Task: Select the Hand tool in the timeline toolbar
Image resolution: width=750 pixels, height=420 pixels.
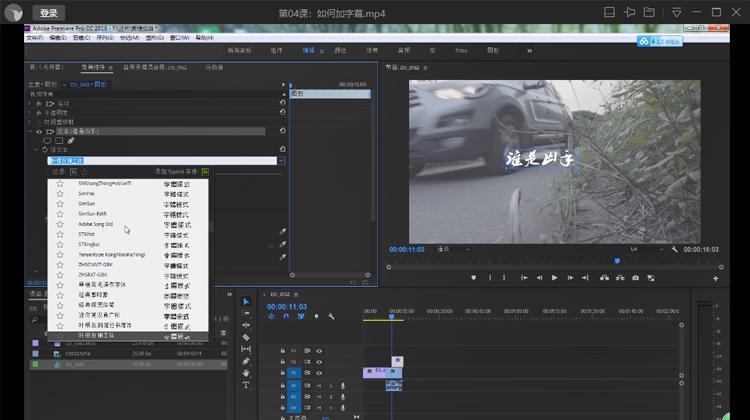Action: 246,372
